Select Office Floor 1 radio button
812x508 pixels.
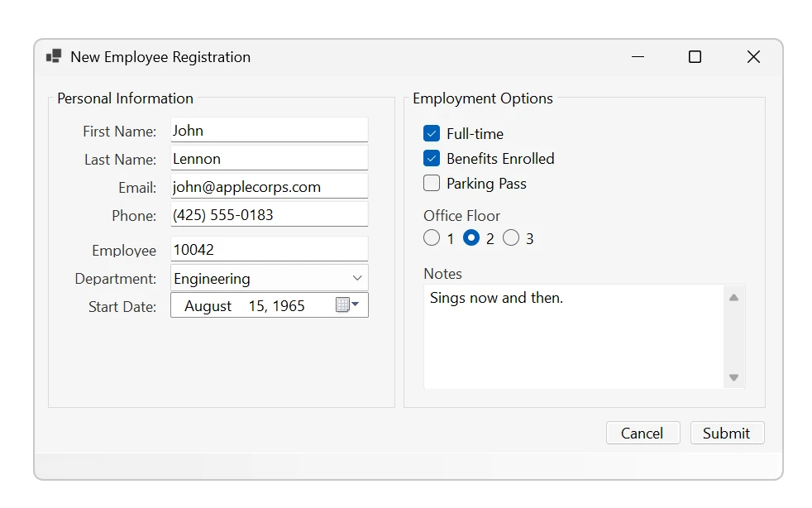[432, 238]
